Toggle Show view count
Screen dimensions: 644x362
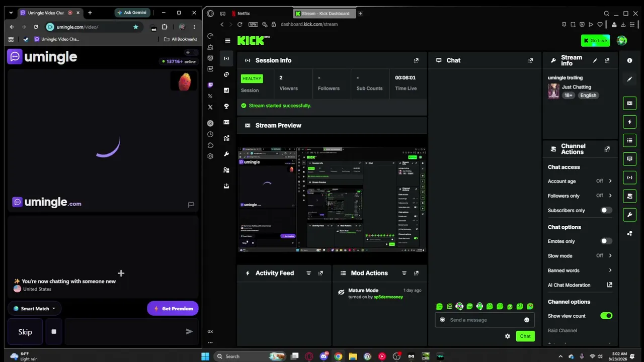pos(606,316)
